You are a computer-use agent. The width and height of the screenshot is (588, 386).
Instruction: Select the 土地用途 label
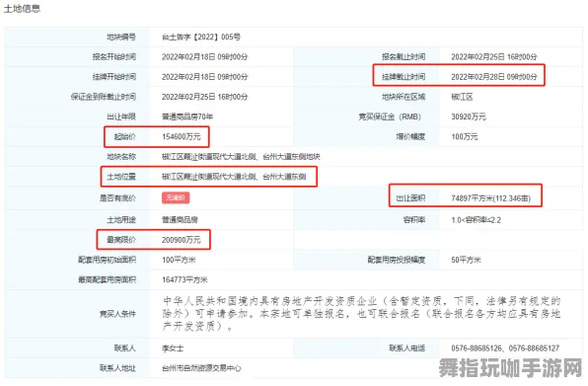pos(121,219)
